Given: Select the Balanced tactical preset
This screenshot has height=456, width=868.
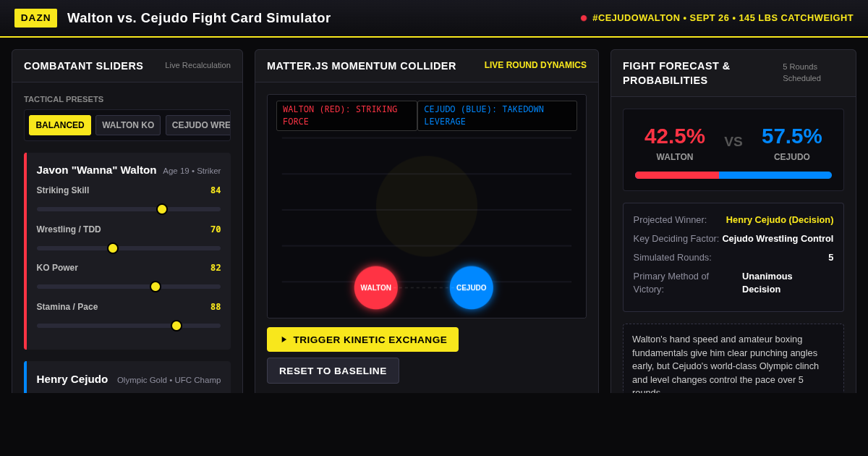Looking at the screenshot, I should [x=60, y=125].
